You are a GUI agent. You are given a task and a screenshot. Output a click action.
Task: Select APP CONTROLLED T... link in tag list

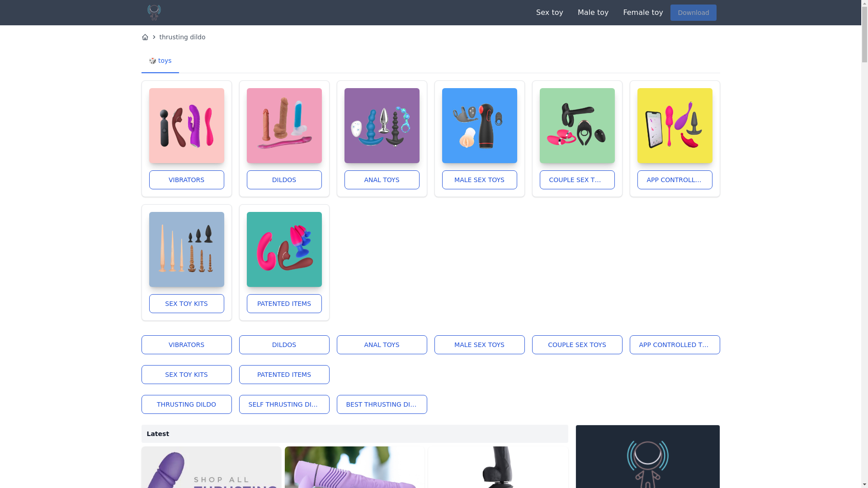coord(675,345)
